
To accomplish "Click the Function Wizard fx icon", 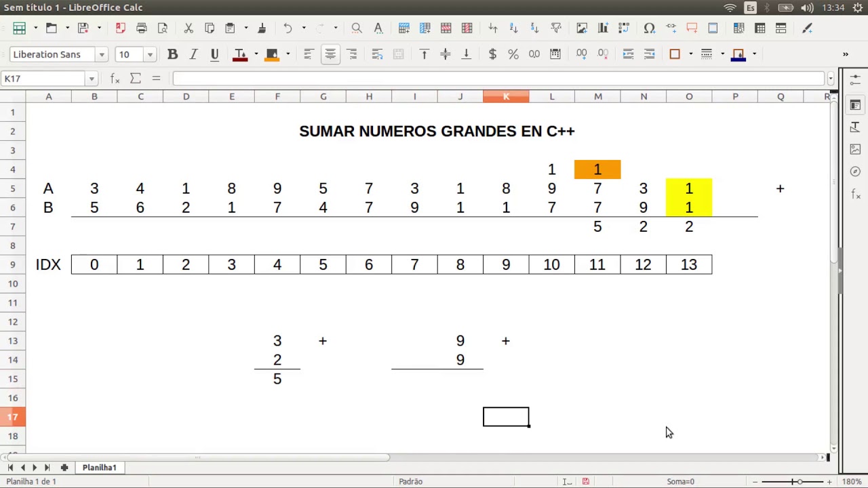I will 115,79.
